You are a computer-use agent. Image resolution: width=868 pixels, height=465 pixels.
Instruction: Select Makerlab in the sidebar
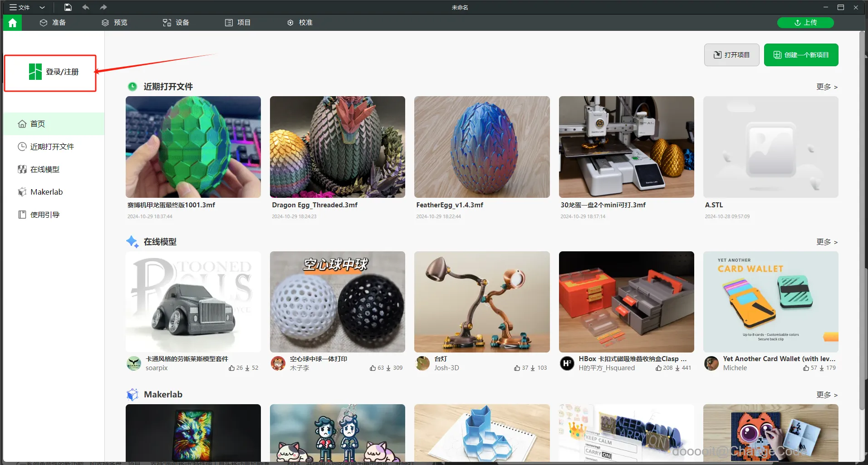coord(54,192)
